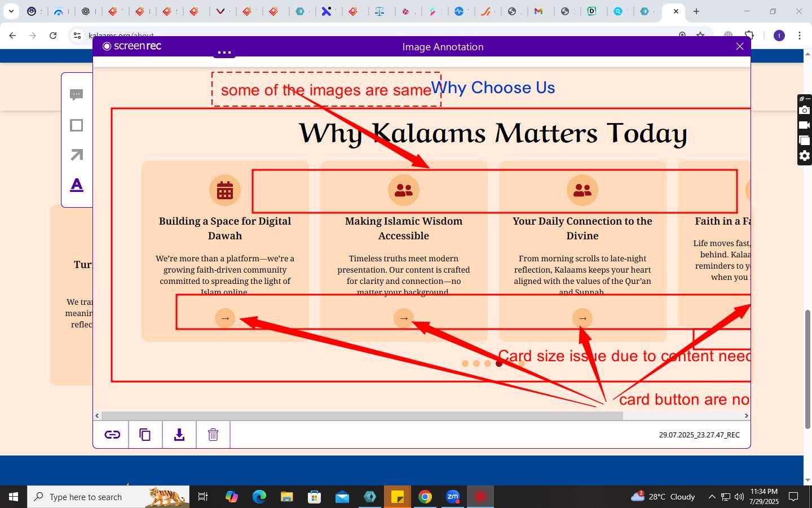Screen dimensions: 812x508
Task: Open File Explorer from taskbar
Action: [x=287, y=497]
